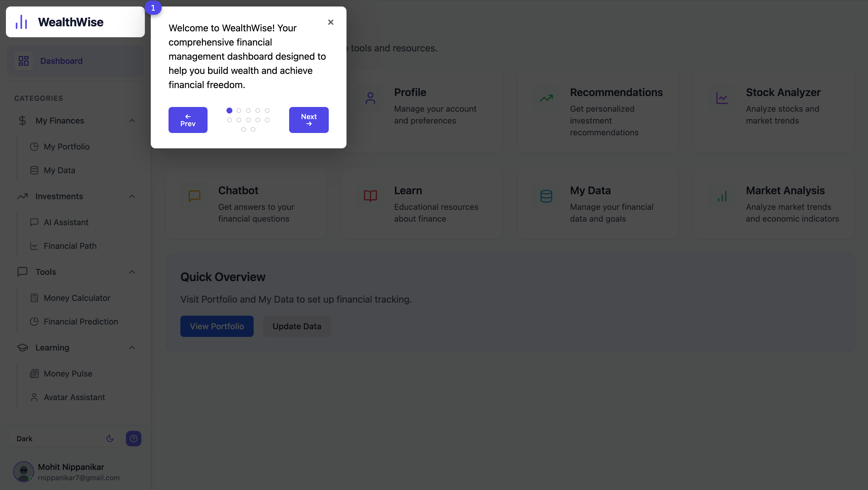This screenshot has height=490, width=868.
Task: Click the WealthWise bar-chart logo icon
Action: [22, 22]
